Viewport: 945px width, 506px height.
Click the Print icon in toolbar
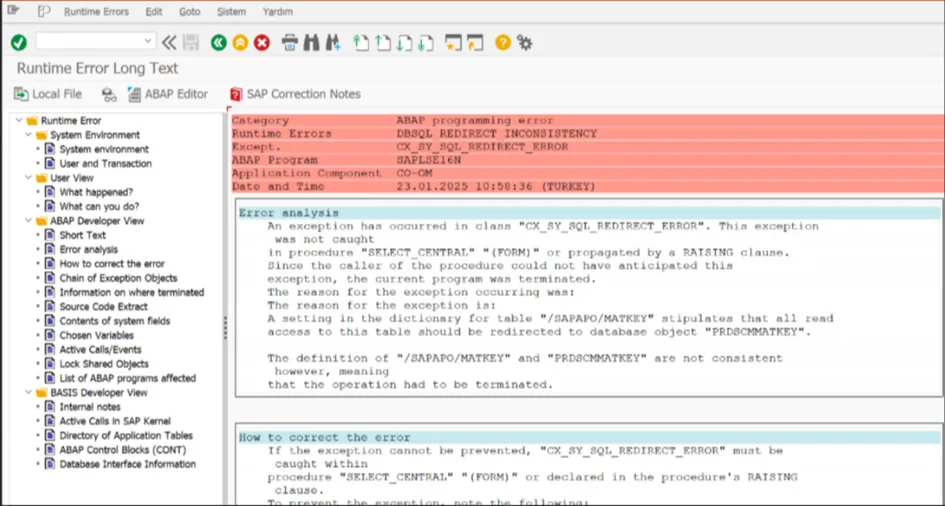[290, 42]
